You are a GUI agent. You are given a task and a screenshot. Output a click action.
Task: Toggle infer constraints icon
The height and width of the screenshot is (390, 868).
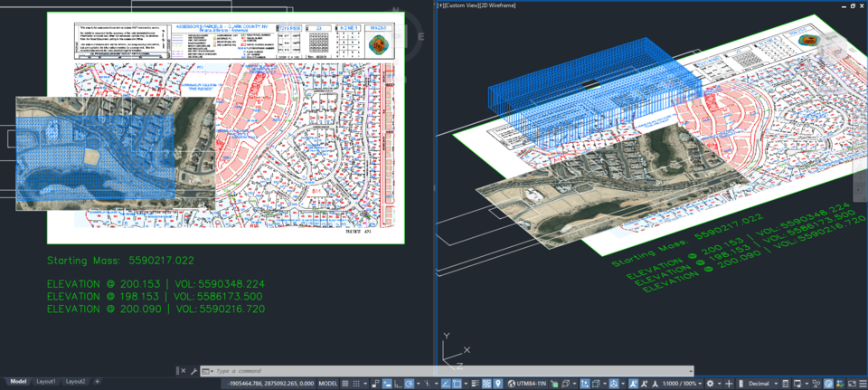click(x=375, y=384)
